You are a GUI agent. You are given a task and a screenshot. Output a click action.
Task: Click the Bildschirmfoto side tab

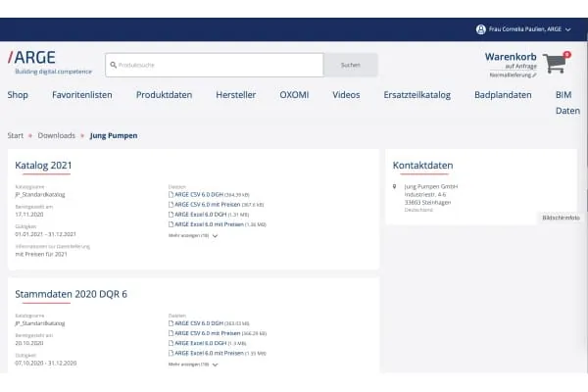561,218
